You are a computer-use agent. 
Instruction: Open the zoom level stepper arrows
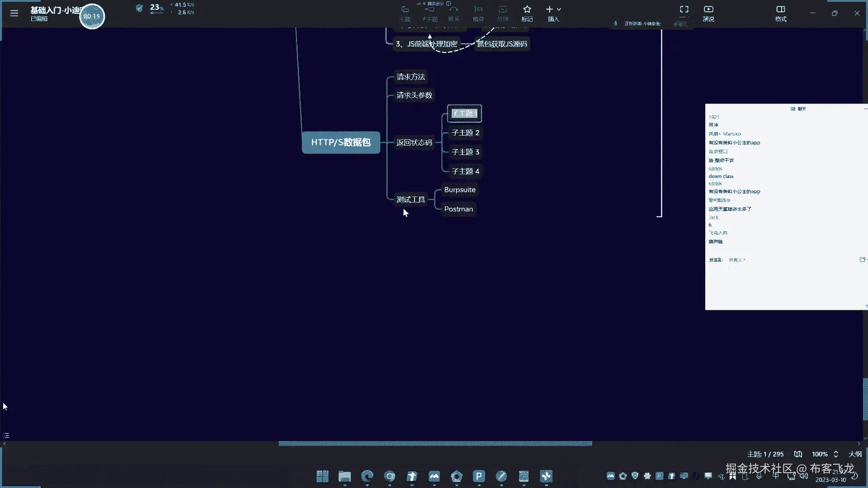(x=836, y=454)
